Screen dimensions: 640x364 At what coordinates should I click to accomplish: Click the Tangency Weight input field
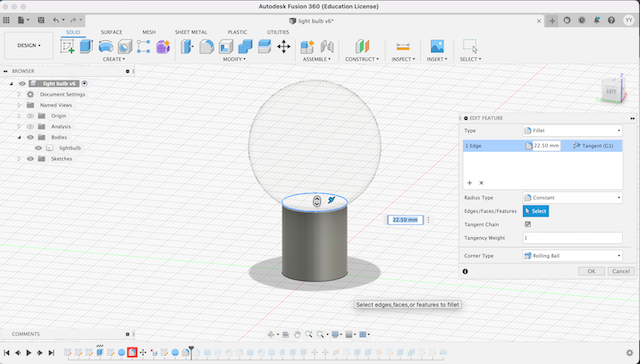point(572,238)
